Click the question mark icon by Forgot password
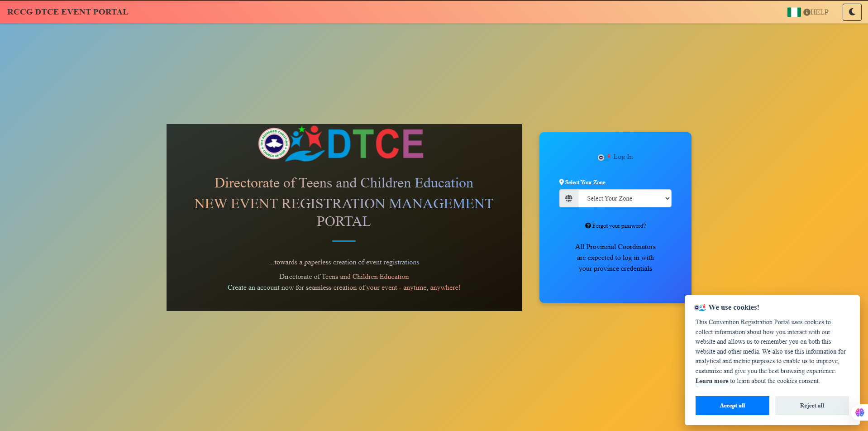This screenshot has height=431, width=868. (x=588, y=225)
